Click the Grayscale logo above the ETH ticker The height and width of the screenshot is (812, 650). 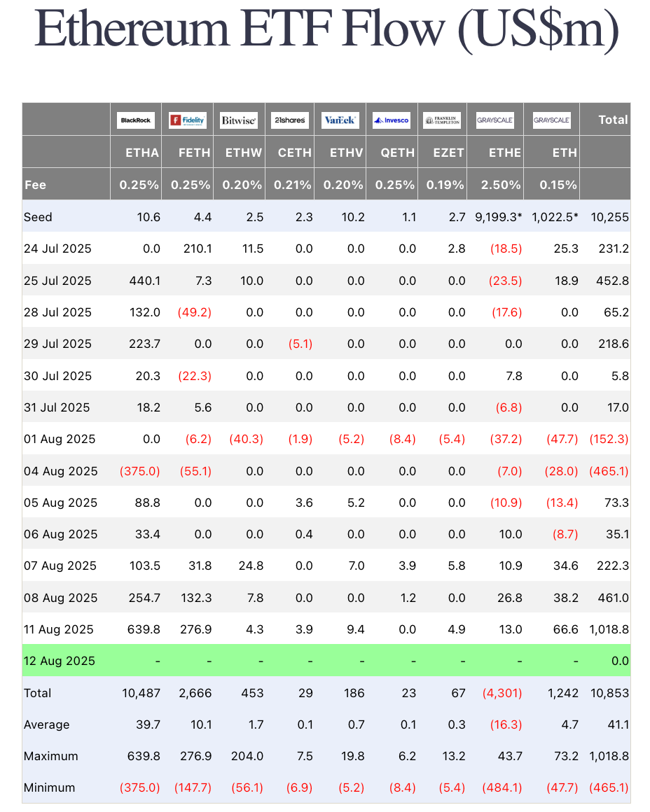551,120
